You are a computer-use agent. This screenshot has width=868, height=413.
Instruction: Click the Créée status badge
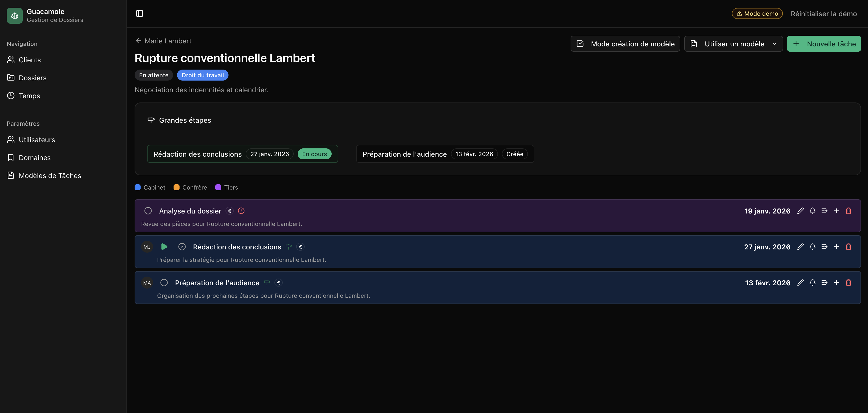tap(514, 154)
